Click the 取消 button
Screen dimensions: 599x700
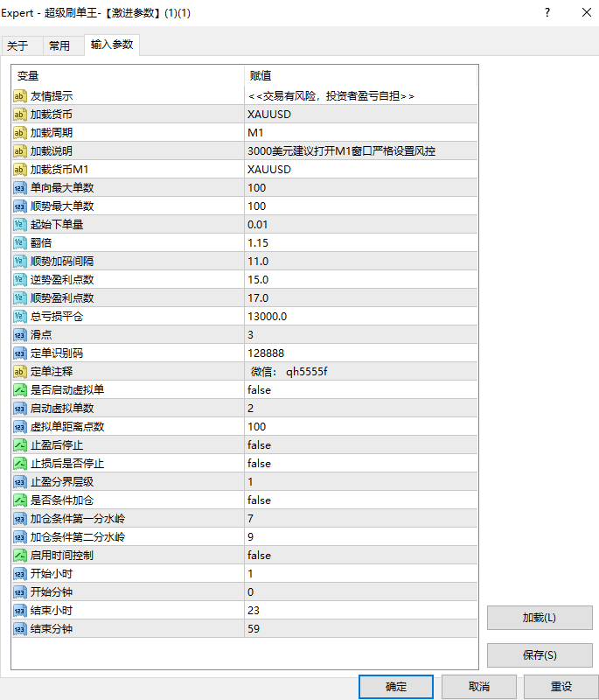[x=479, y=687]
